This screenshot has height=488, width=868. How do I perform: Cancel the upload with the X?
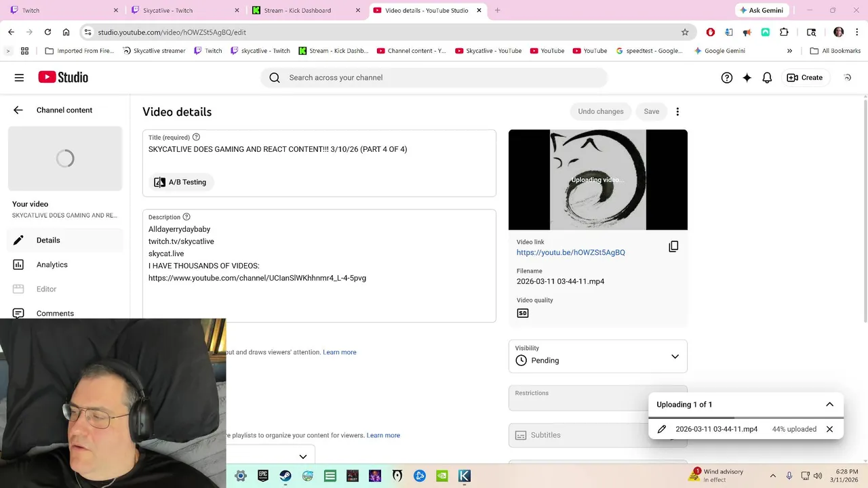(829, 429)
